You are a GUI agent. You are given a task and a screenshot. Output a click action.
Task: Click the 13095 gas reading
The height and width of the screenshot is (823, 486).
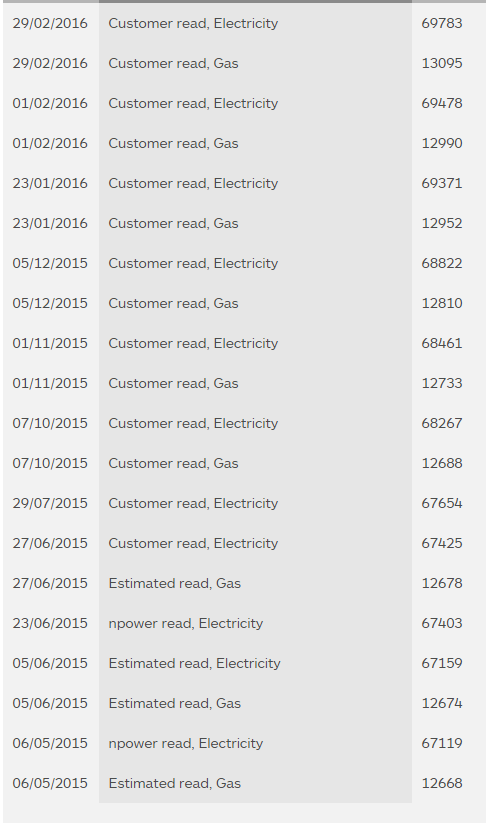click(442, 64)
